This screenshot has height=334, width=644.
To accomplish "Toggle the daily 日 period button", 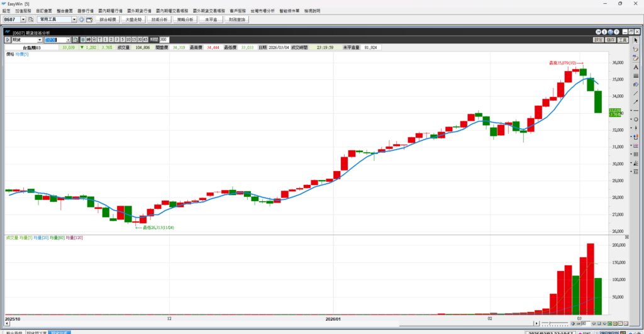I will point(82,40).
